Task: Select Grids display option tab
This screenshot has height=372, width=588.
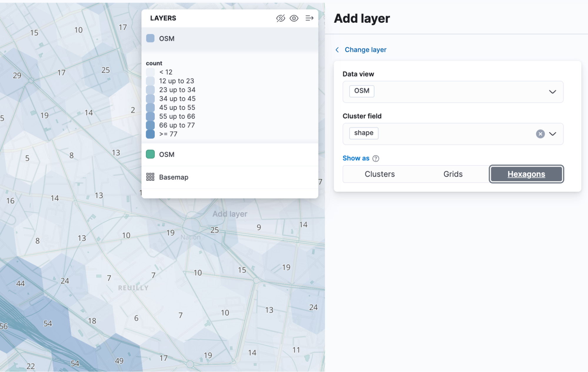Action: [x=453, y=173]
